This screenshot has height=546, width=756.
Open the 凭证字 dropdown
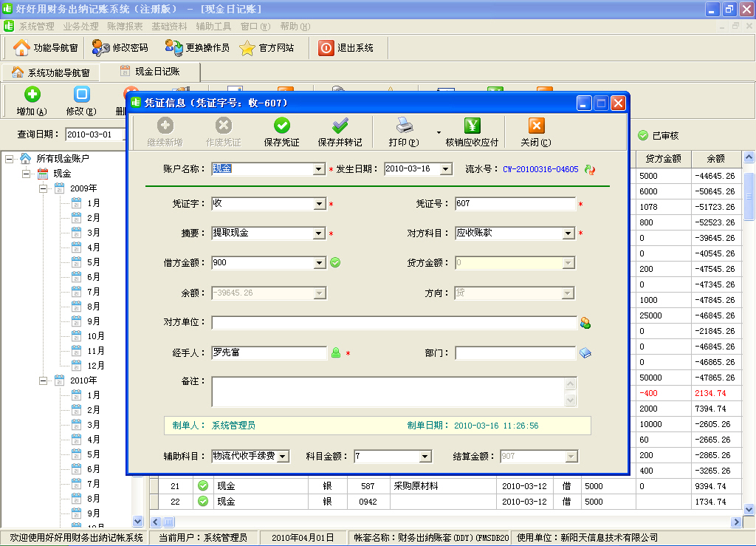[319, 204]
